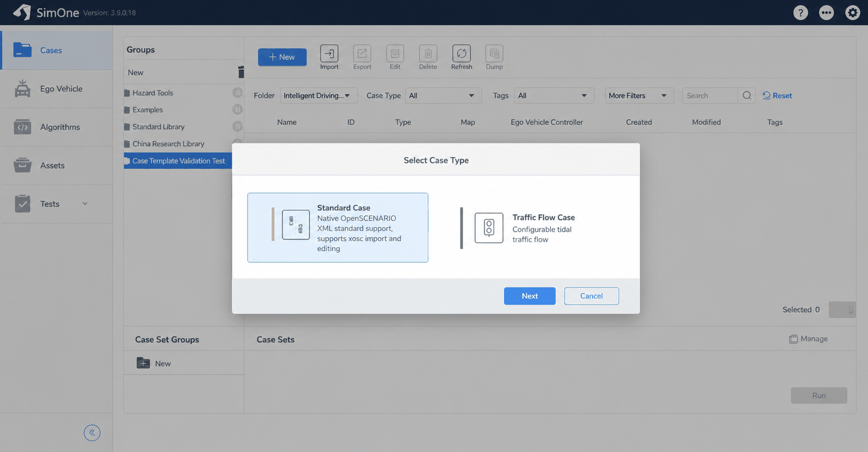Sort by the Created column header
This screenshot has height=452, width=868.
tap(639, 122)
